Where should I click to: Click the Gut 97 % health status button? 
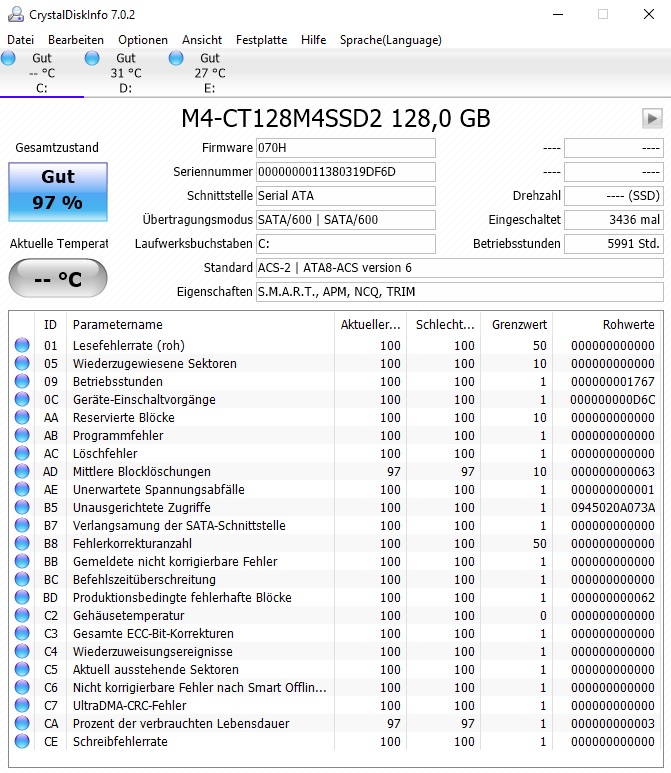(58, 191)
